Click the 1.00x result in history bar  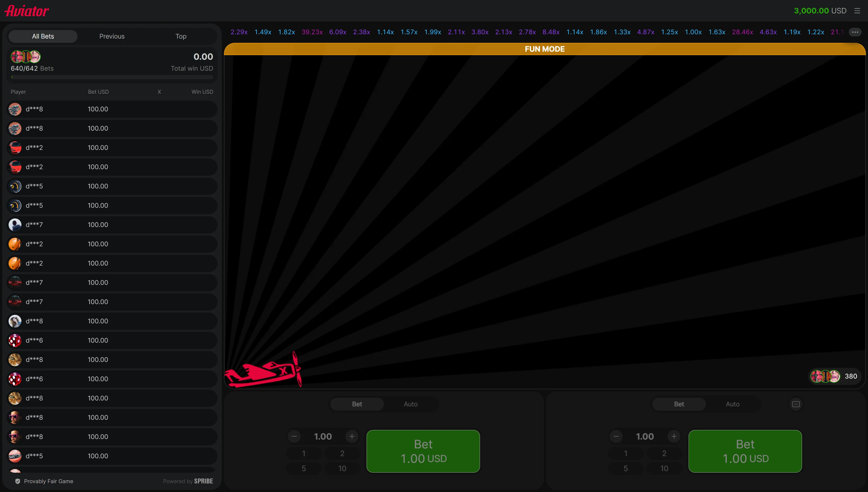[693, 32]
